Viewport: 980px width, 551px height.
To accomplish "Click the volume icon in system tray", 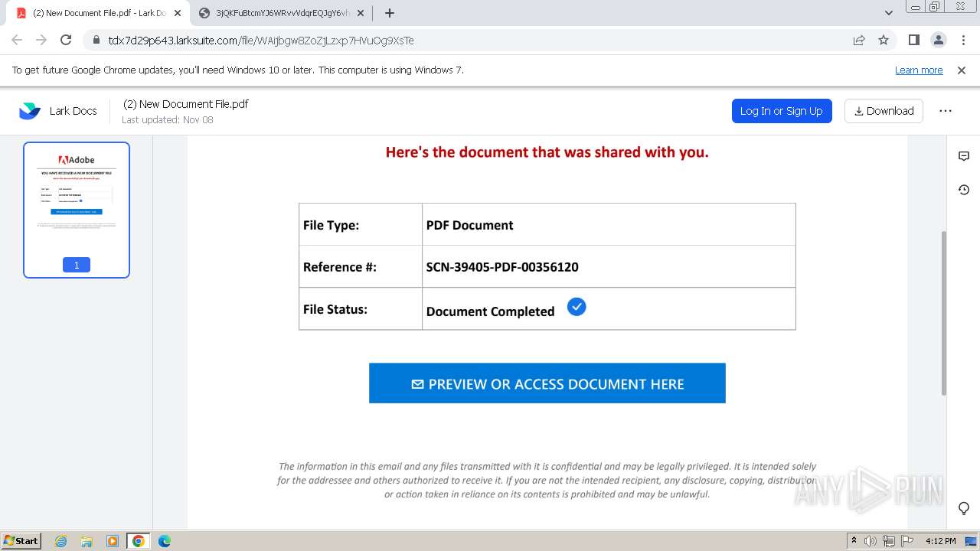I will (871, 541).
